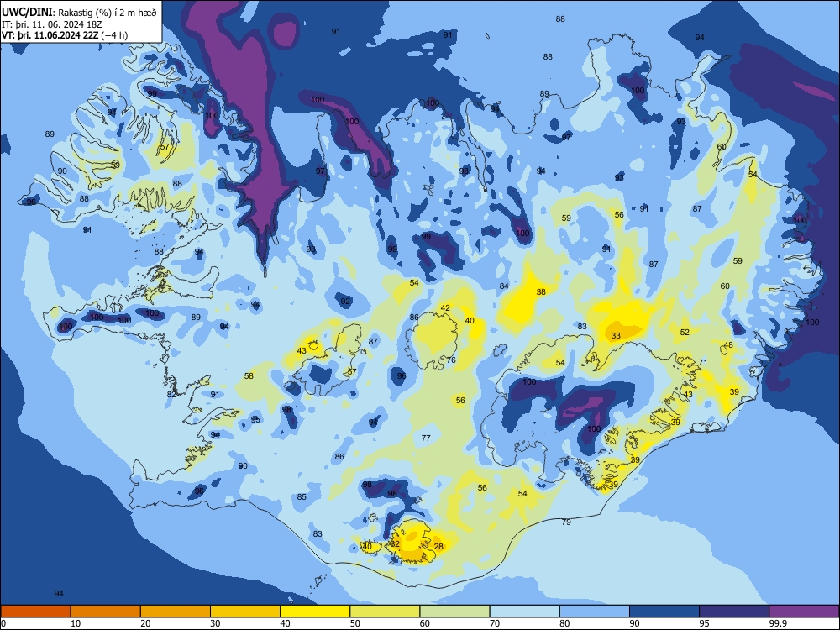Select the '95' humidity value
The height and width of the screenshot is (630, 840).
pos(255,419)
